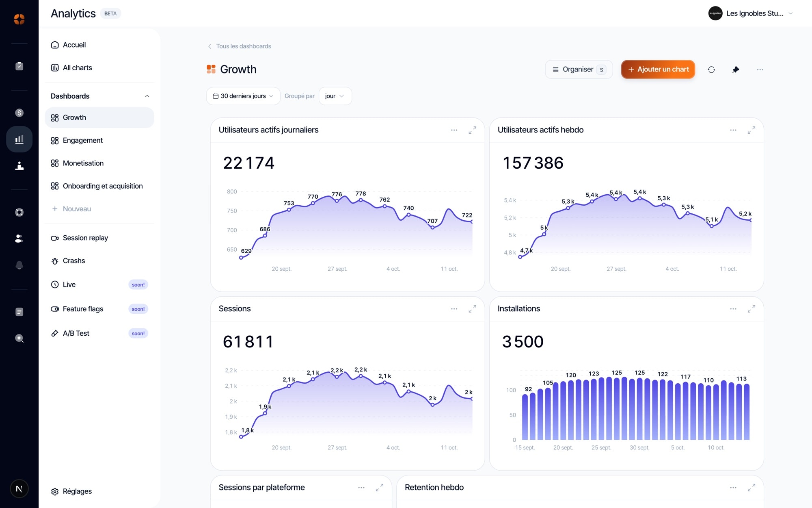Open the dollar coin icon in dark sidebar

tap(19, 113)
